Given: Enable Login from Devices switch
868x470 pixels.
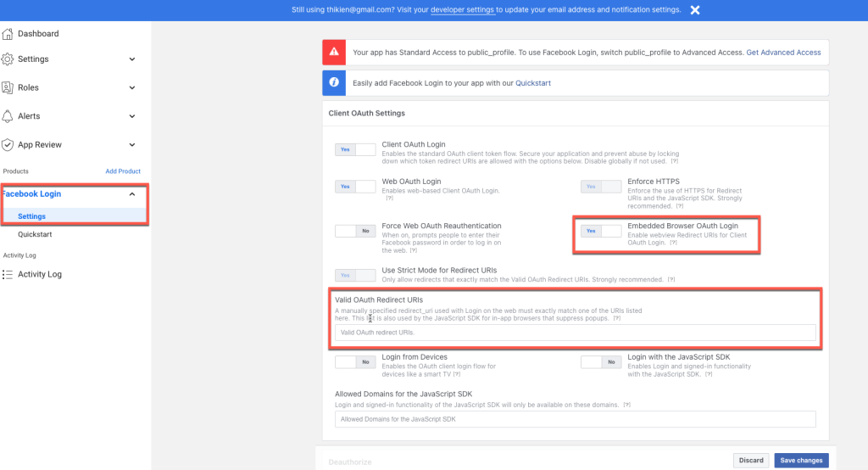Looking at the screenshot, I should coord(355,362).
